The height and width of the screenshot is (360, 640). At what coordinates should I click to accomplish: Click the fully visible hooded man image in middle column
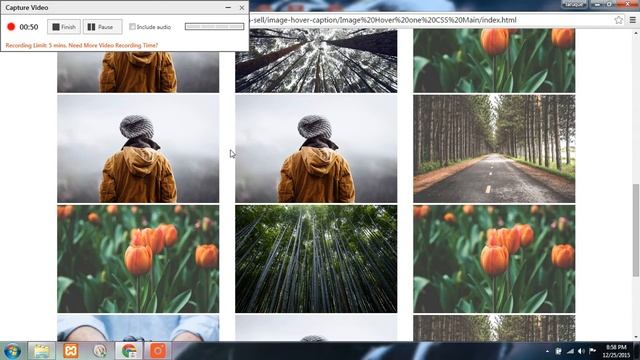click(x=316, y=149)
